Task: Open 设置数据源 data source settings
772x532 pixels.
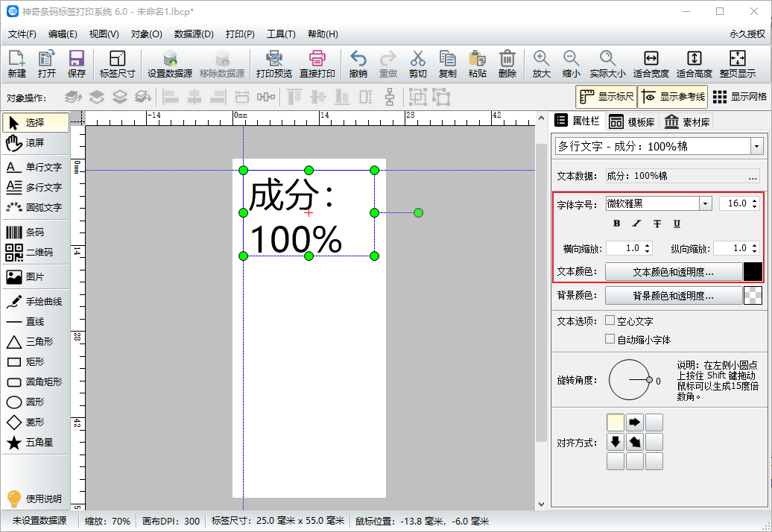Action: click(x=170, y=64)
